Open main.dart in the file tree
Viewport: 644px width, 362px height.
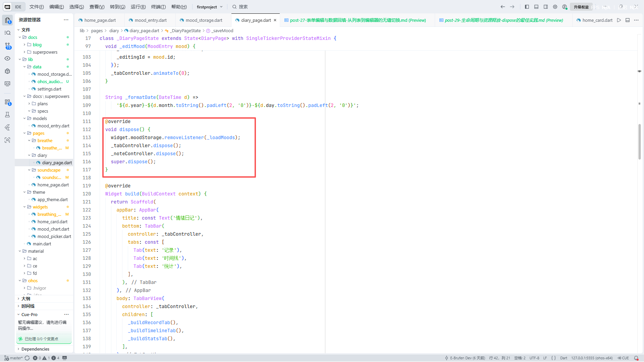[42, 244]
